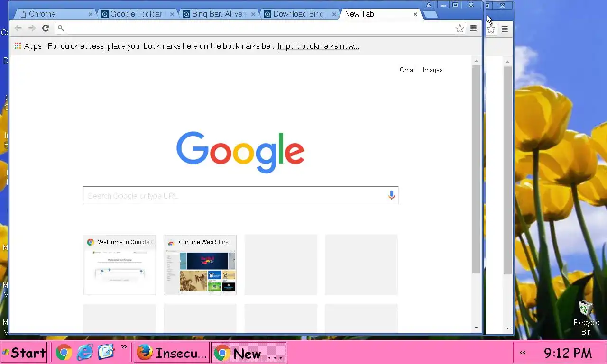Click the front window scroll up arrow
Screen dimensions: 607x364
point(476,61)
